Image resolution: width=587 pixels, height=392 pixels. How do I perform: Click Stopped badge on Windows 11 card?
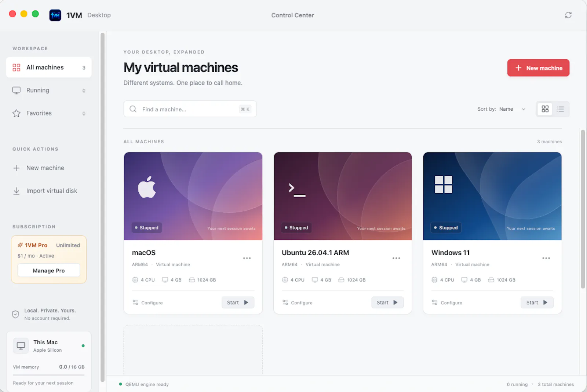click(446, 228)
